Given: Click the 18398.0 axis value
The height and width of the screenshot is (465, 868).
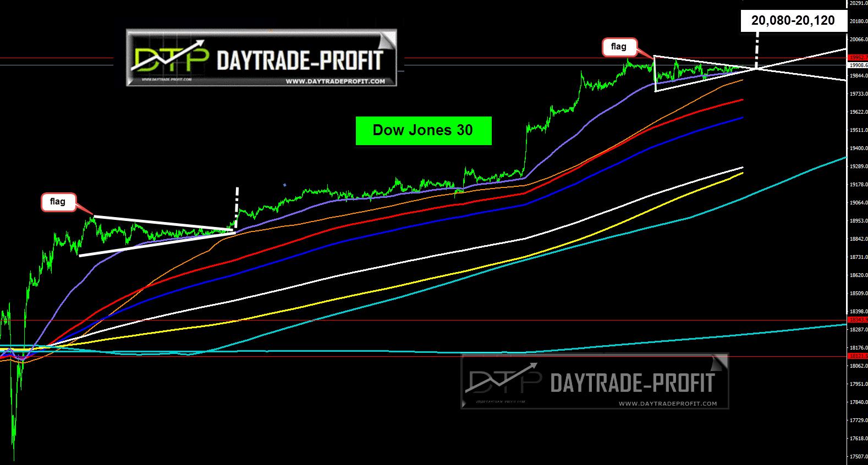Looking at the screenshot, I should coord(859,312).
